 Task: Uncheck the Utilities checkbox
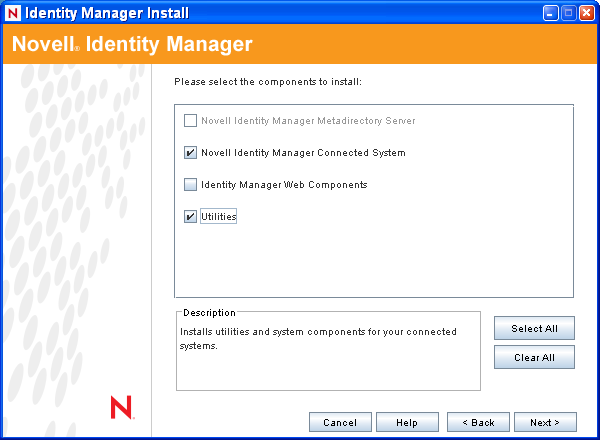190,217
